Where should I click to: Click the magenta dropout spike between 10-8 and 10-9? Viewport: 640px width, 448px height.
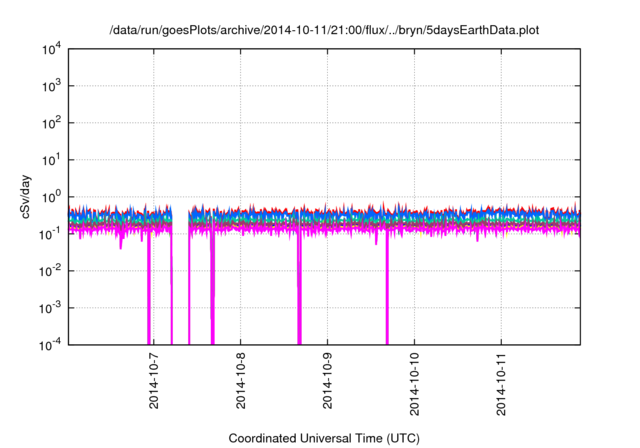300,290
